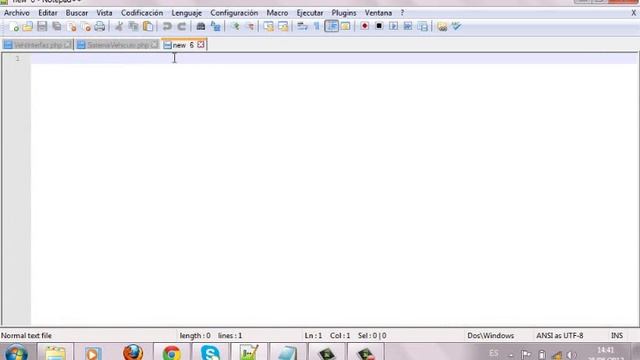Click the Cut scissors icon
The height and width of the screenshot is (360, 640).
[x=119, y=27]
